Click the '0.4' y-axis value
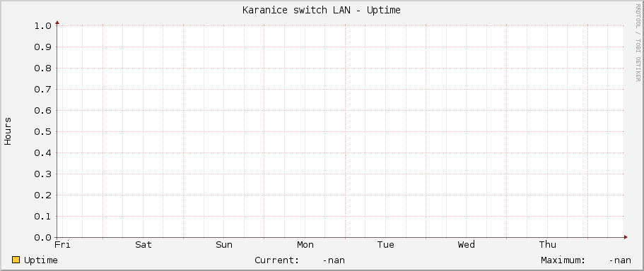This screenshot has height=271, width=644. [x=42, y=153]
